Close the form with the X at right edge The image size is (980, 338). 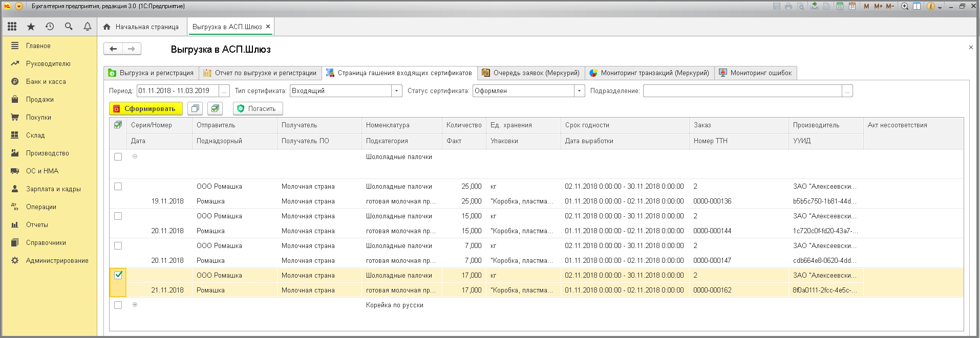click(x=971, y=48)
